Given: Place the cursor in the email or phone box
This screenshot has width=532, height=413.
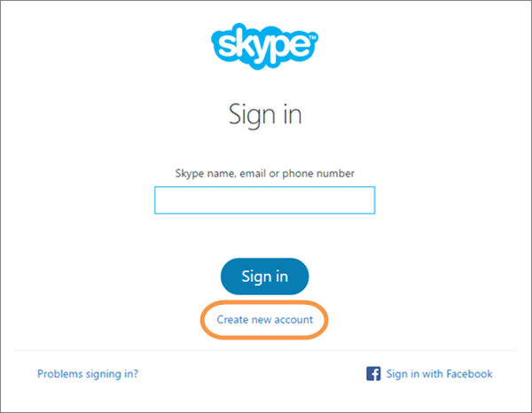Looking at the screenshot, I should (264, 200).
